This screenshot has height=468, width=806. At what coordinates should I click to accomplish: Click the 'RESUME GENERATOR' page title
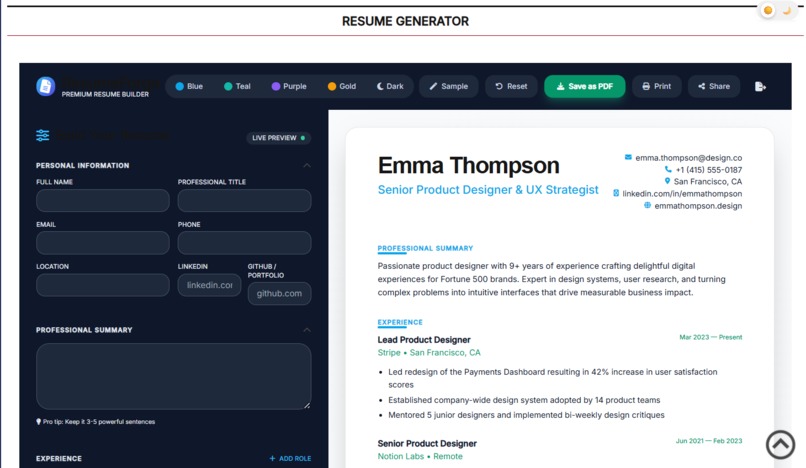tap(405, 22)
